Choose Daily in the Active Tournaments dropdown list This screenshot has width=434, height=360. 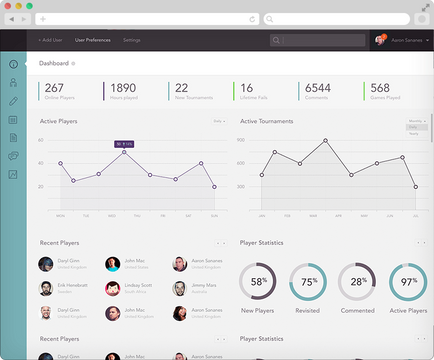pos(417,127)
